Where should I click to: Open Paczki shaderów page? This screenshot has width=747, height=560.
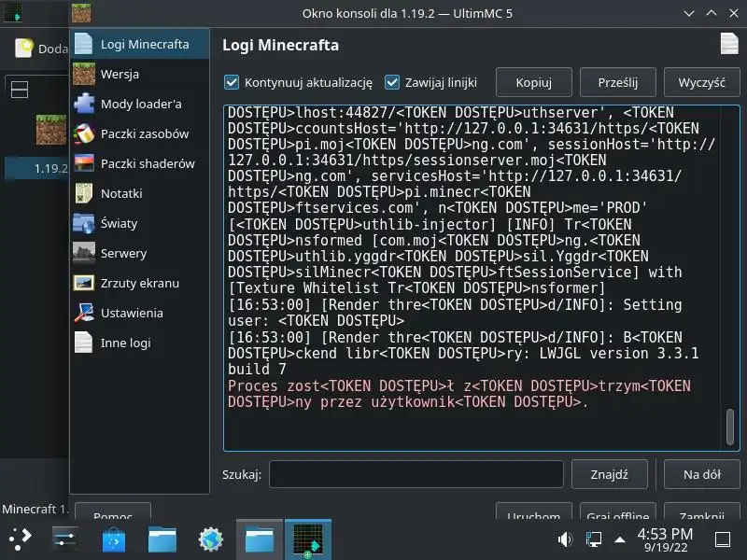139,164
